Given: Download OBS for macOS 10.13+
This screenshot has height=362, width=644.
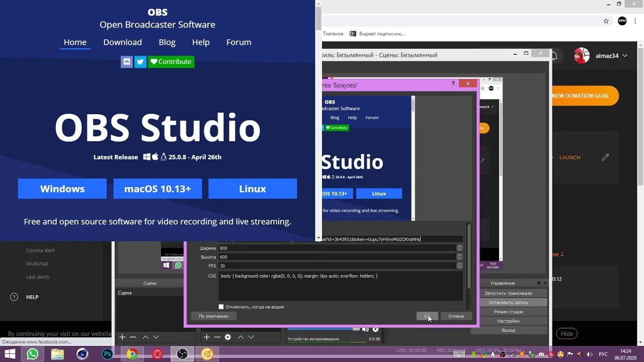Looking at the screenshot, I should tap(157, 189).
